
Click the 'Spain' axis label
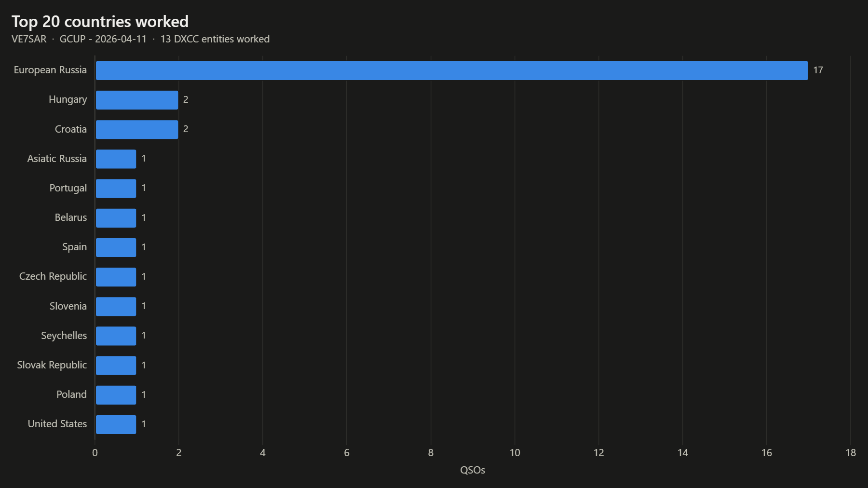point(75,247)
